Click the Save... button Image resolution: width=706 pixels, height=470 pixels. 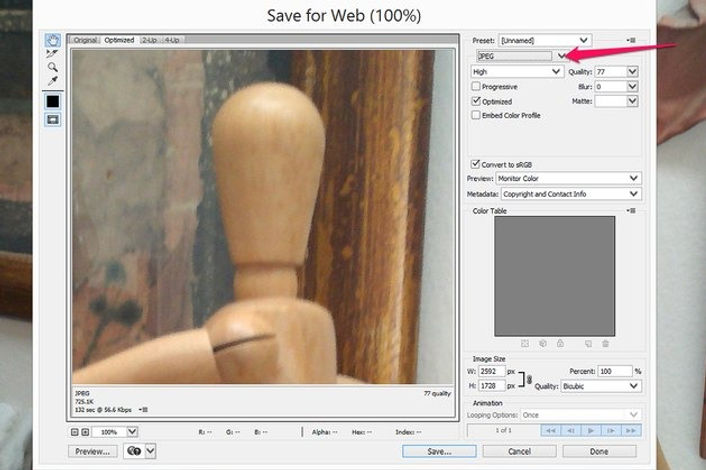pyautogui.click(x=439, y=451)
